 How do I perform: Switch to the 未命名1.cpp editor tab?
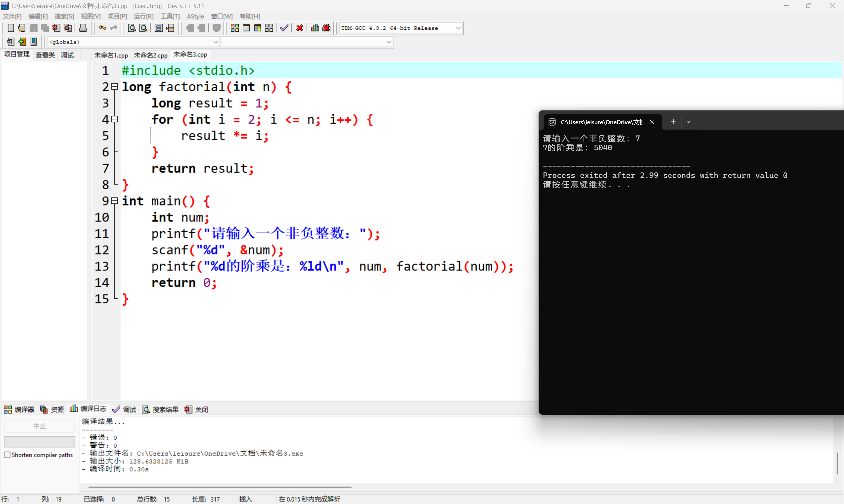[x=111, y=55]
